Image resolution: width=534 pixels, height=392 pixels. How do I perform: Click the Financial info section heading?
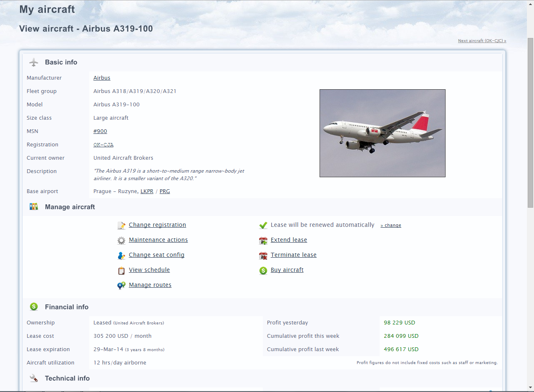67,307
